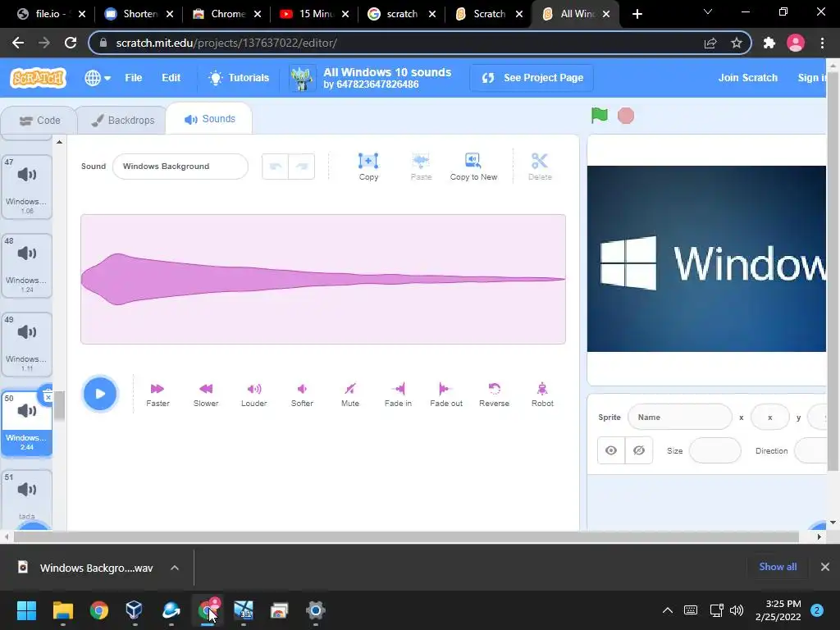Open the tab search dropdown arrow

(x=708, y=12)
